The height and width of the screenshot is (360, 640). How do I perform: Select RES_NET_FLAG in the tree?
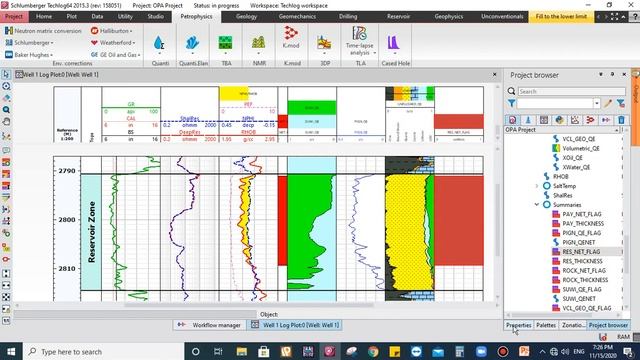581,252
